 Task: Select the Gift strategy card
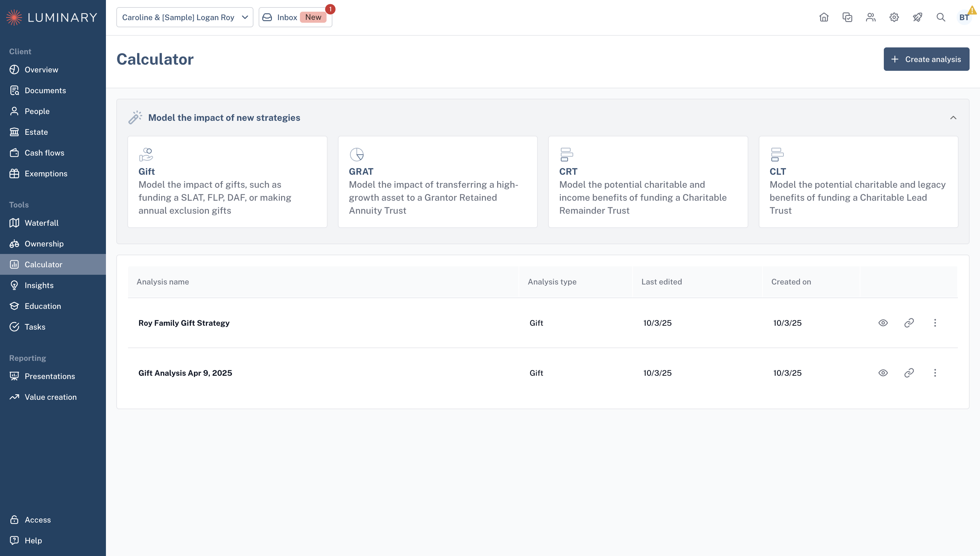pyautogui.click(x=227, y=182)
